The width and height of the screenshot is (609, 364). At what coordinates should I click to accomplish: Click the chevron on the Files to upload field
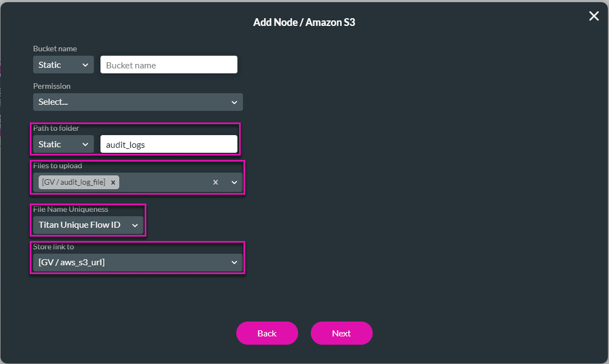(234, 182)
